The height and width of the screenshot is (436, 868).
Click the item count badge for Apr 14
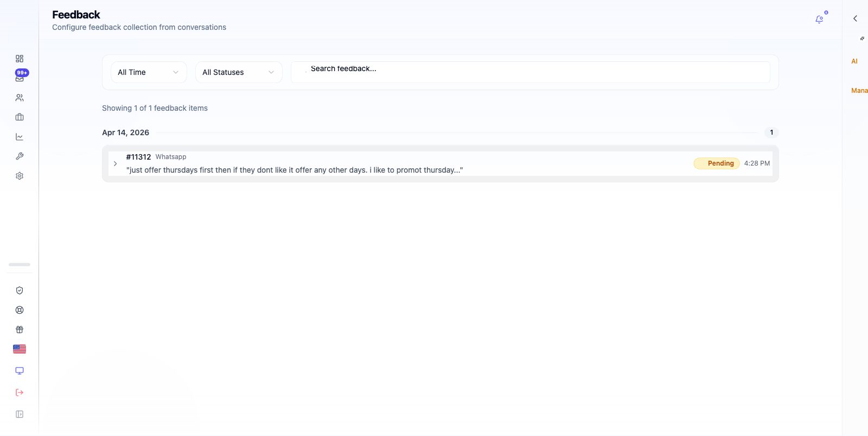click(x=771, y=132)
